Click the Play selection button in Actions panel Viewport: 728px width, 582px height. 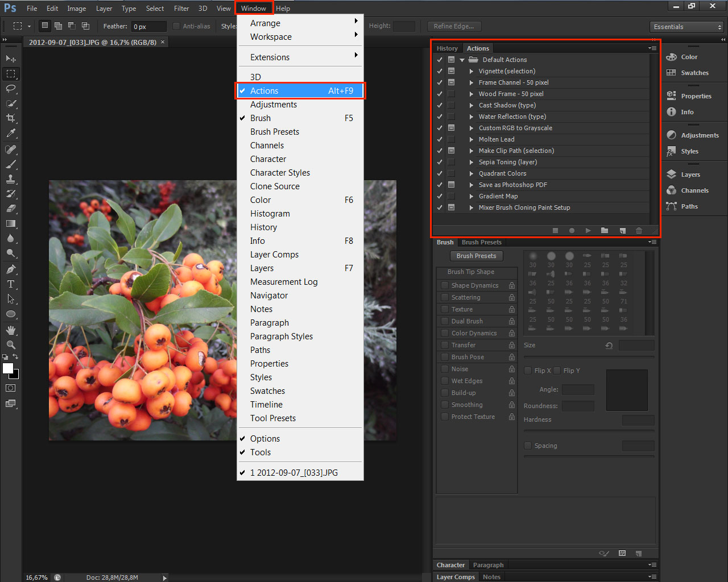[x=588, y=231]
